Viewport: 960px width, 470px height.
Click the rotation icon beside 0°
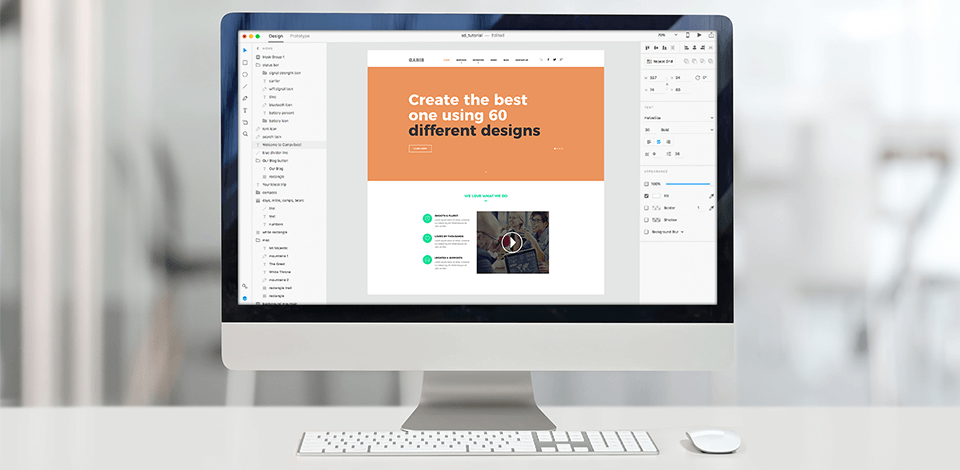tap(697, 78)
